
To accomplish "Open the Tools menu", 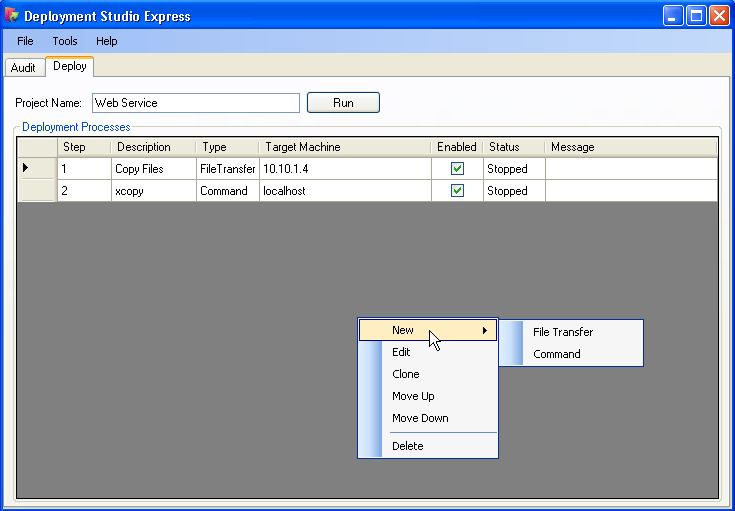I will pyautogui.click(x=65, y=41).
